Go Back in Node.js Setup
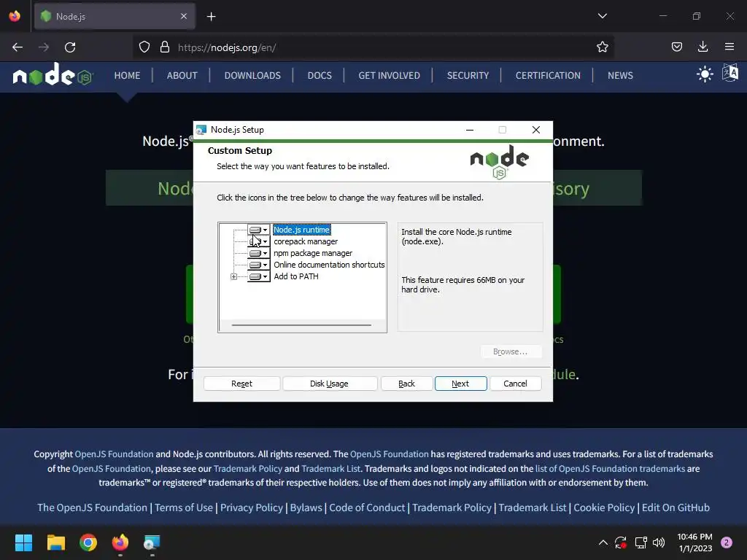Screen dimensions: 747x560 (x=406, y=384)
